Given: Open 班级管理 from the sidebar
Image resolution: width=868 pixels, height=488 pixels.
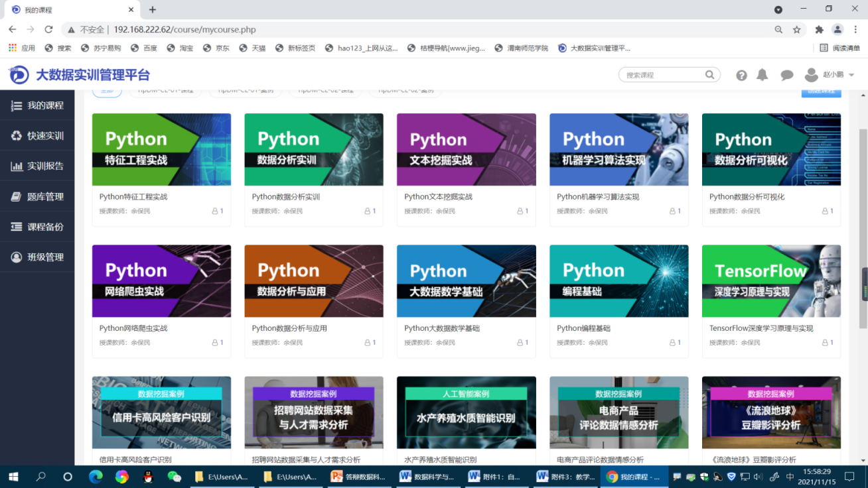Looking at the screenshot, I should pyautogui.click(x=38, y=257).
